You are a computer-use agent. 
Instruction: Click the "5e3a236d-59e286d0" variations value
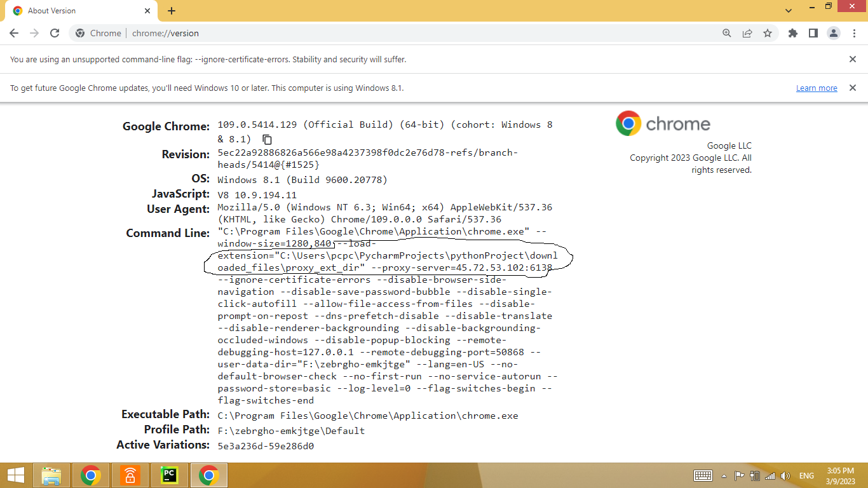(266, 446)
